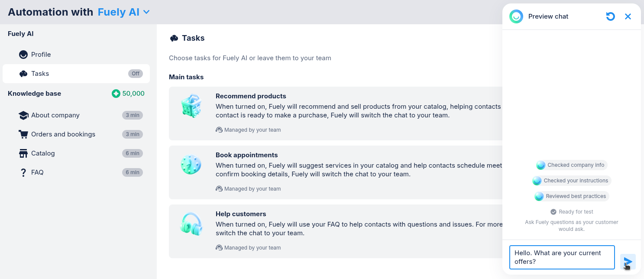Click the Checked company info chip
Viewport: 644px width, 279px height.
point(571,165)
